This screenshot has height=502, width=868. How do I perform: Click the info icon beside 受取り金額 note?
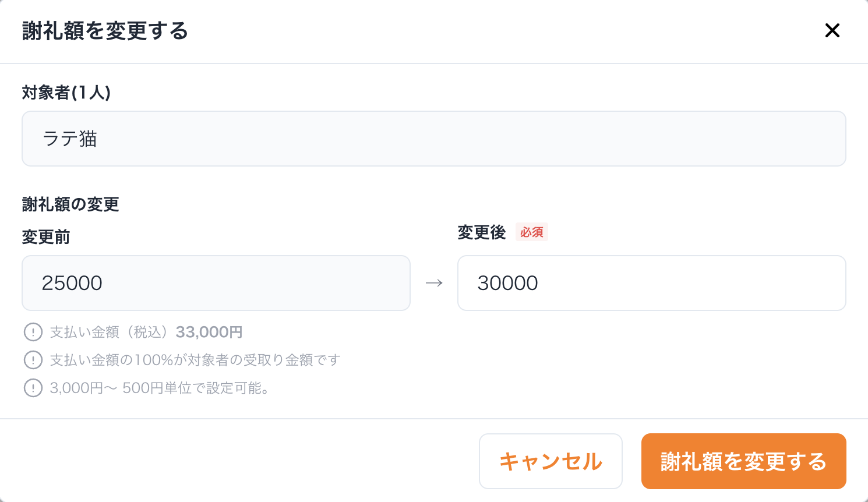[33, 360]
